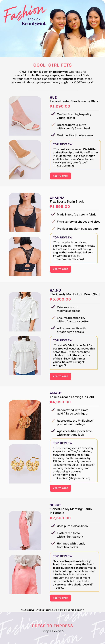Image resolution: width=105 pixels, height=644 pixels.
Task: Click the checkmark next to 'Designed for timeless wear'
Action: 53,135
